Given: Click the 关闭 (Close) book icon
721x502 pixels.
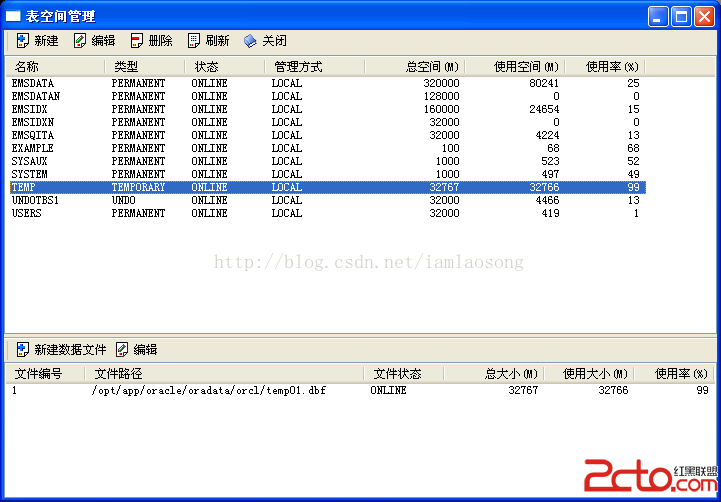Looking at the screenshot, I should pyautogui.click(x=250, y=41).
